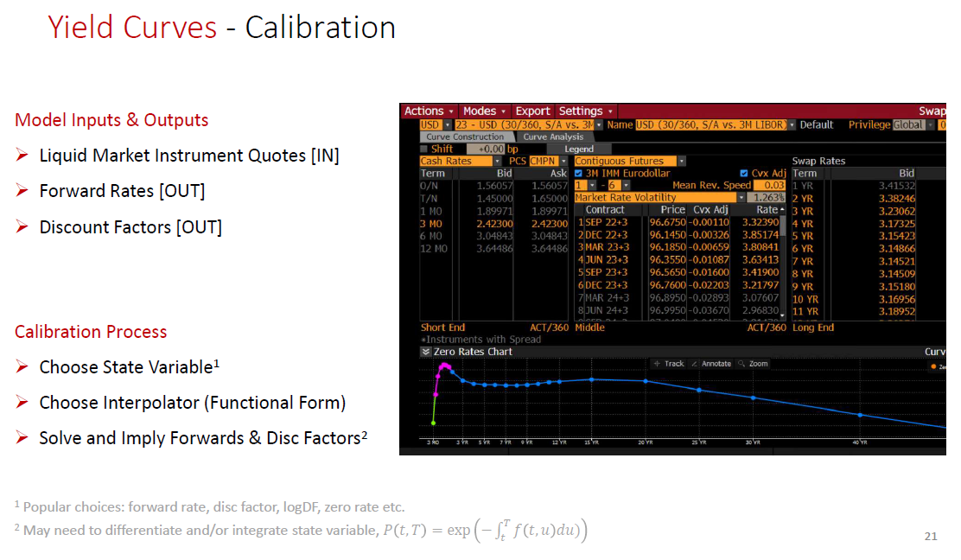This screenshot has height=560, width=961.
Task: Click the volatility percentage field 1.263%
Action: pyautogui.click(x=767, y=197)
